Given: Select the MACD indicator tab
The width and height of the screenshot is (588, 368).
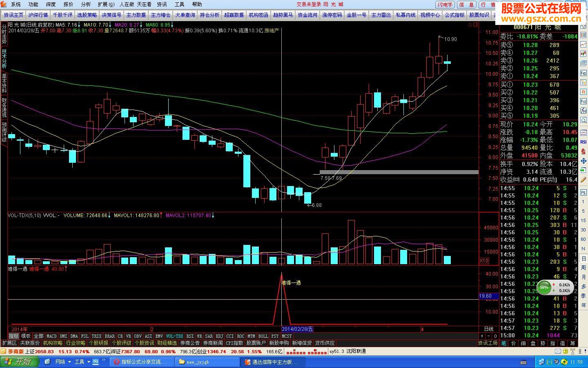Looking at the screenshot, I should pyautogui.click(x=51, y=336).
